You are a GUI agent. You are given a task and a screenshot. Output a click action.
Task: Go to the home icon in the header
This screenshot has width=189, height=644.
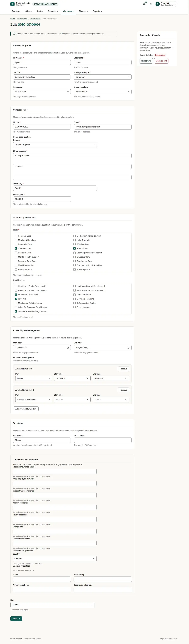[151, 4]
